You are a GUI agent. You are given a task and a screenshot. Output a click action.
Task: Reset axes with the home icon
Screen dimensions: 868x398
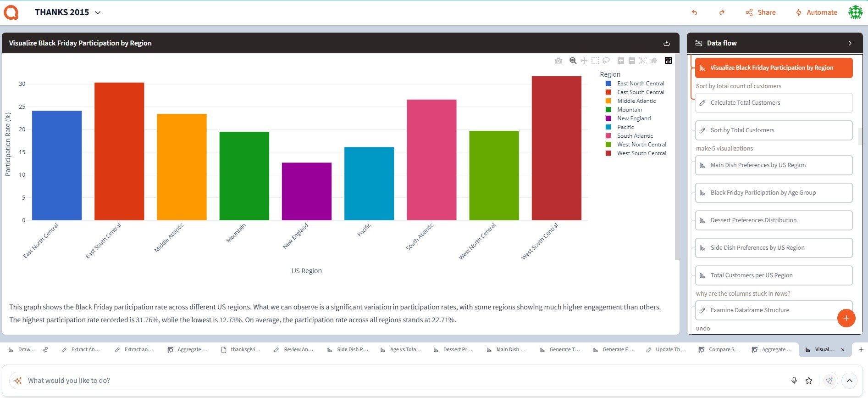click(653, 61)
